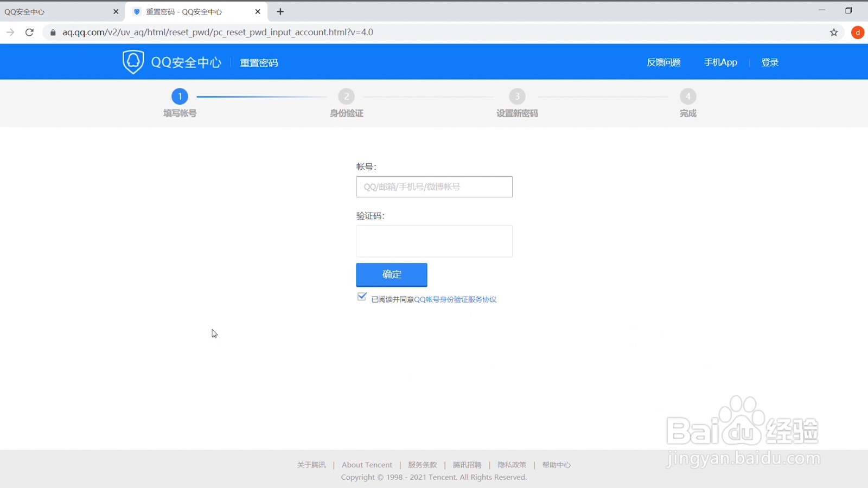868x488 pixels.
Task: Click the 身份验证 step label
Action: (x=346, y=113)
